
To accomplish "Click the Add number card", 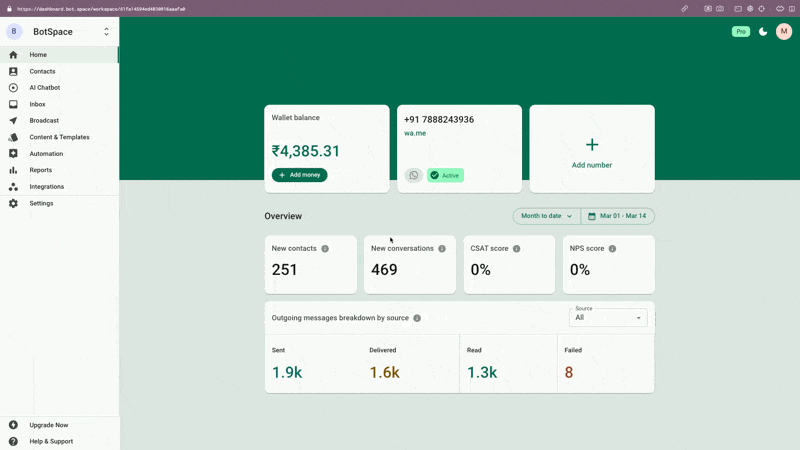I will [x=592, y=149].
